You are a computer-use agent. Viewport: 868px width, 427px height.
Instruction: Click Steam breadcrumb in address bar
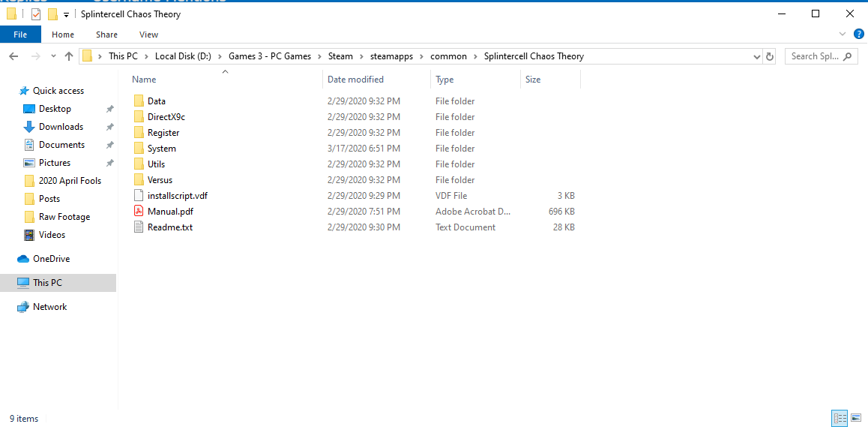coord(340,56)
